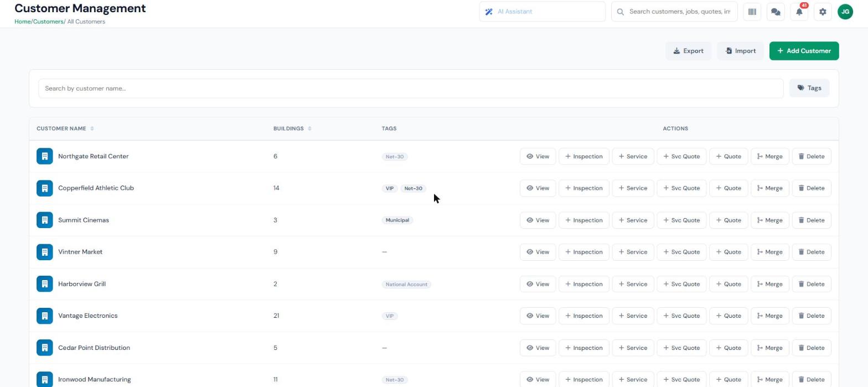
Task: Click VIP tag on Copperfield Athletic Club
Action: click(390, 188)
